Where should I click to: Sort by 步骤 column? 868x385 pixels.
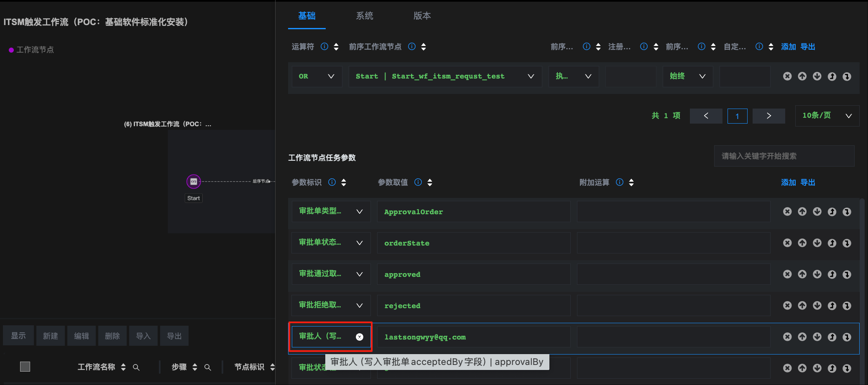pos(195,367)
